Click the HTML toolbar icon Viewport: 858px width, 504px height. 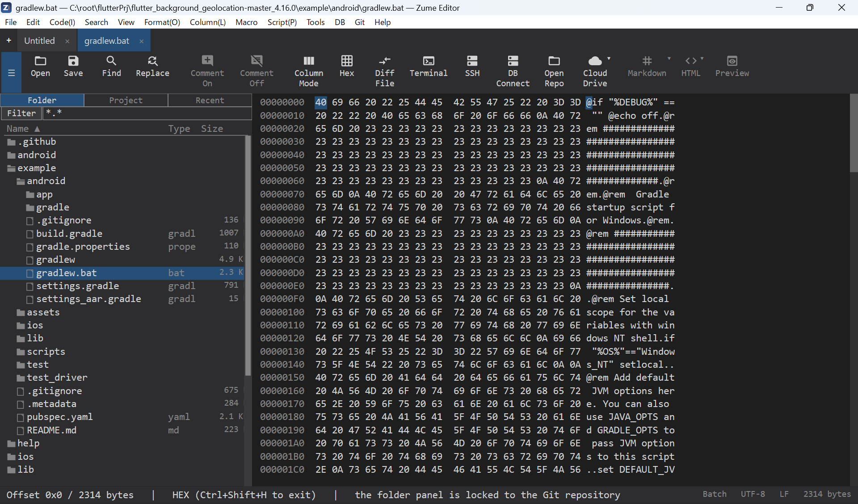tap(691, 67)
